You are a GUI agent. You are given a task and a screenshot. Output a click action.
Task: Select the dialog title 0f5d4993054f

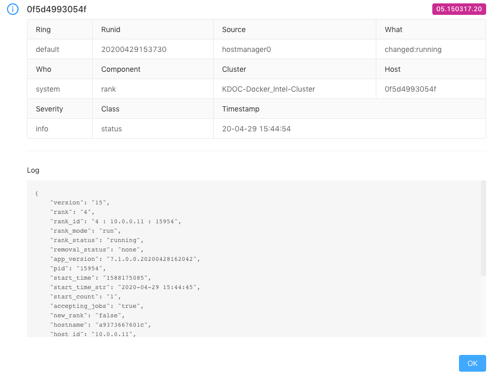(x=56, y=9)
